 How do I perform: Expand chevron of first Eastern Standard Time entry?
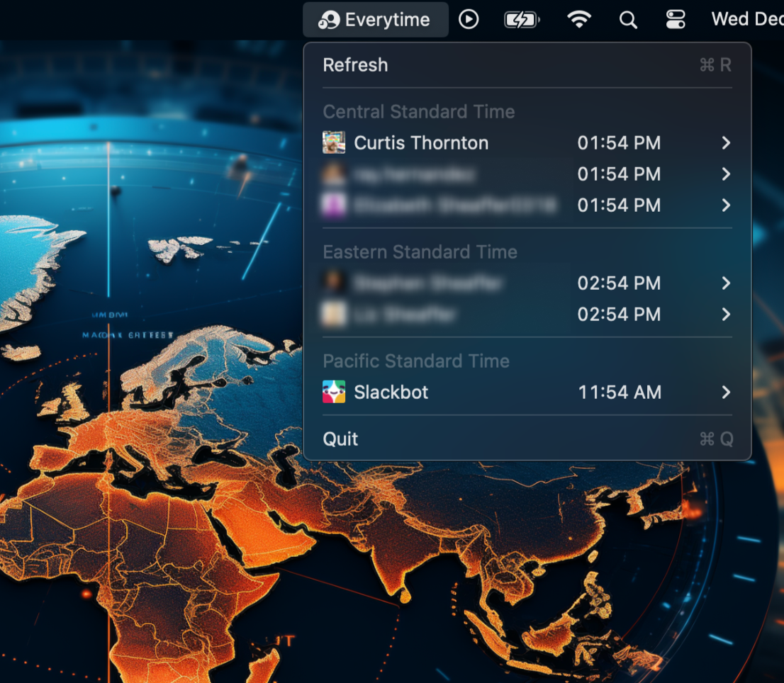726,283
